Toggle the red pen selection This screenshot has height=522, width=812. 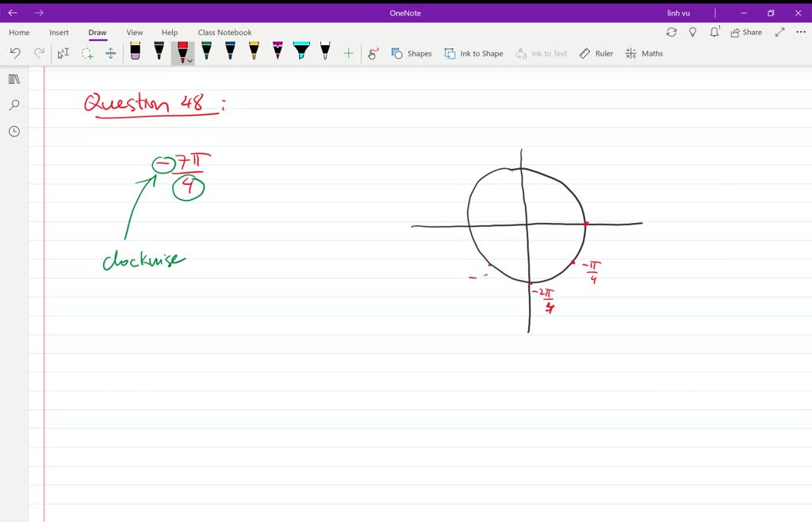point(182,51)
